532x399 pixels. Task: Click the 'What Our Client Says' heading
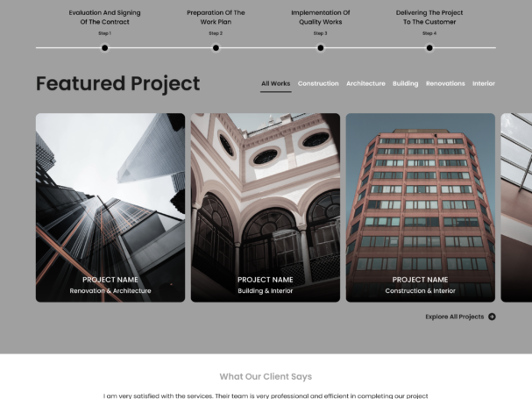[266, 376]
